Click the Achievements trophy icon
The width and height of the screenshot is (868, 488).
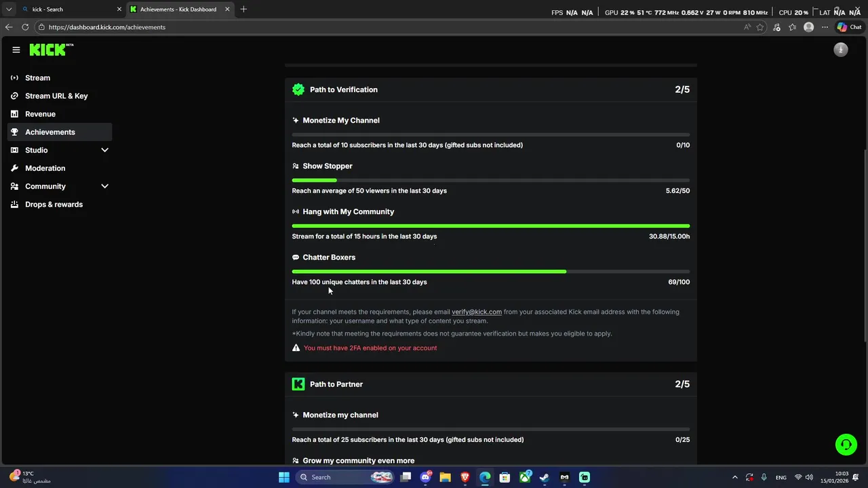[14, 132]
